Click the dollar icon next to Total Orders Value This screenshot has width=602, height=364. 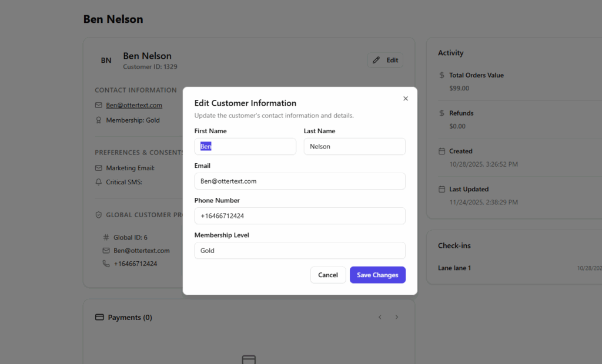click(x=442, y=75)
